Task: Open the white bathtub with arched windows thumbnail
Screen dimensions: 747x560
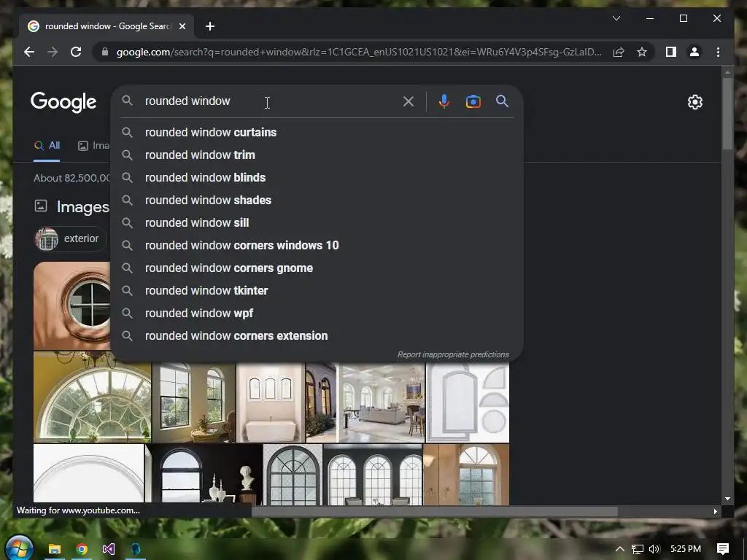Action: point(270,402)
